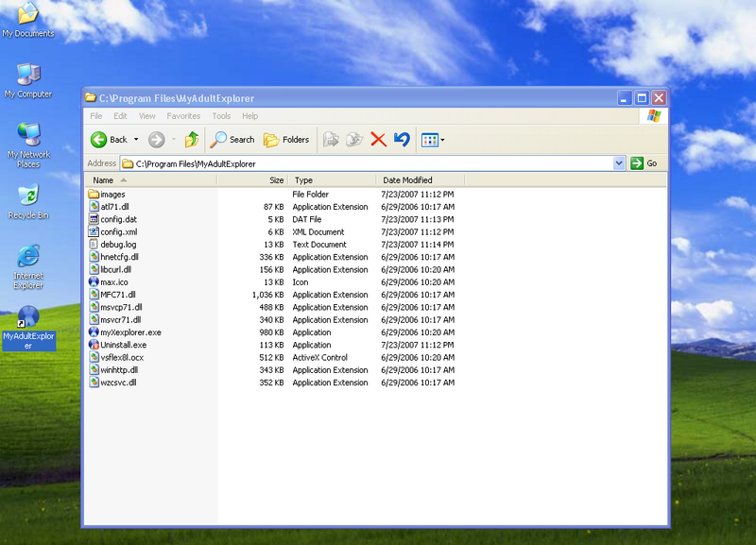Select the vsflex8l.ocx file icon
Viewport: 756px width, 545px height.
pyautogui.click(x=94, y=358)
